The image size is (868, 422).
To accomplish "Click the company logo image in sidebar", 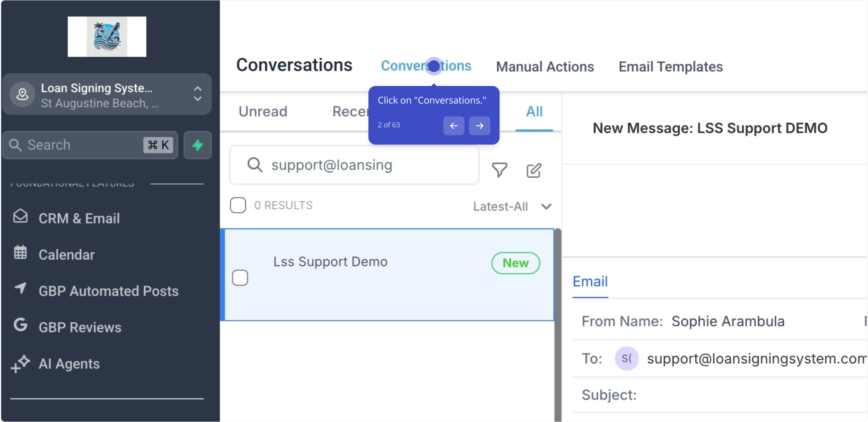I will (107, 37).
